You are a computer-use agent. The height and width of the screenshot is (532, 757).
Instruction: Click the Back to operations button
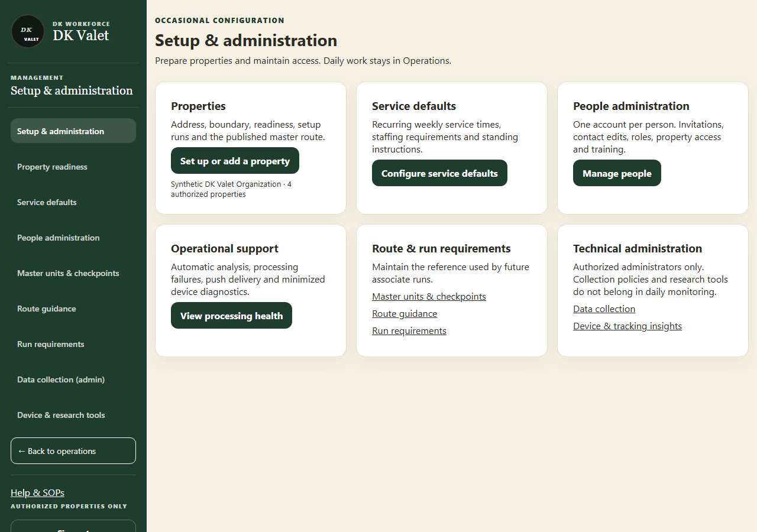pyautogui.click(x=73, y=451)
